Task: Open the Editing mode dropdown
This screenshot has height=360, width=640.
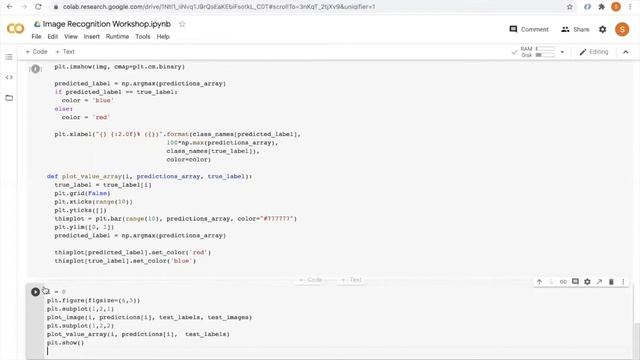Action: (x=594, y=52)
